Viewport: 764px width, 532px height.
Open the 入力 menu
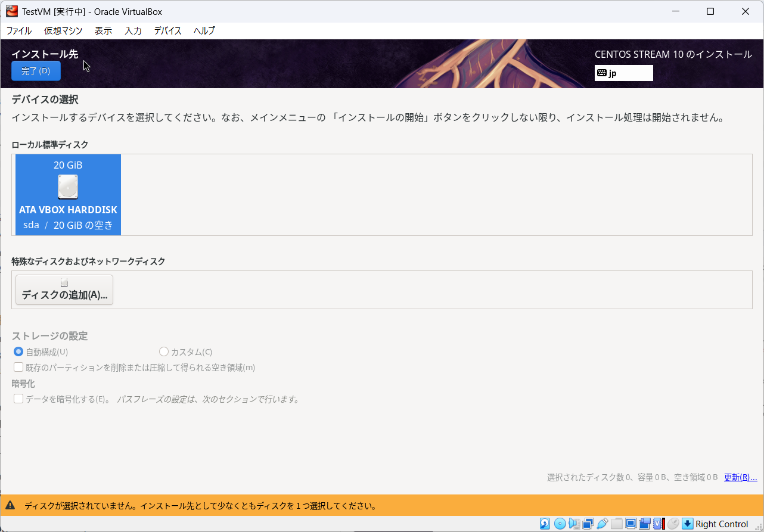click(133, 30)
